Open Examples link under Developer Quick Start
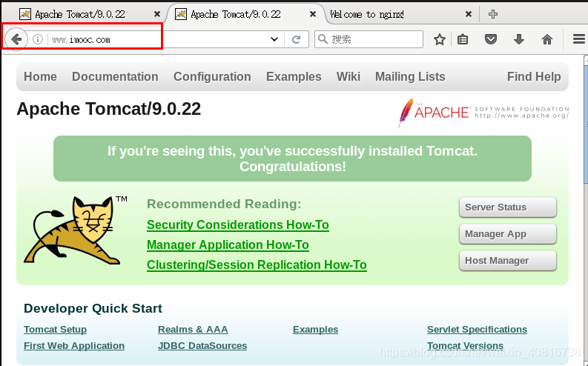Viewport: 588px width, 366px height. point(315,329)
